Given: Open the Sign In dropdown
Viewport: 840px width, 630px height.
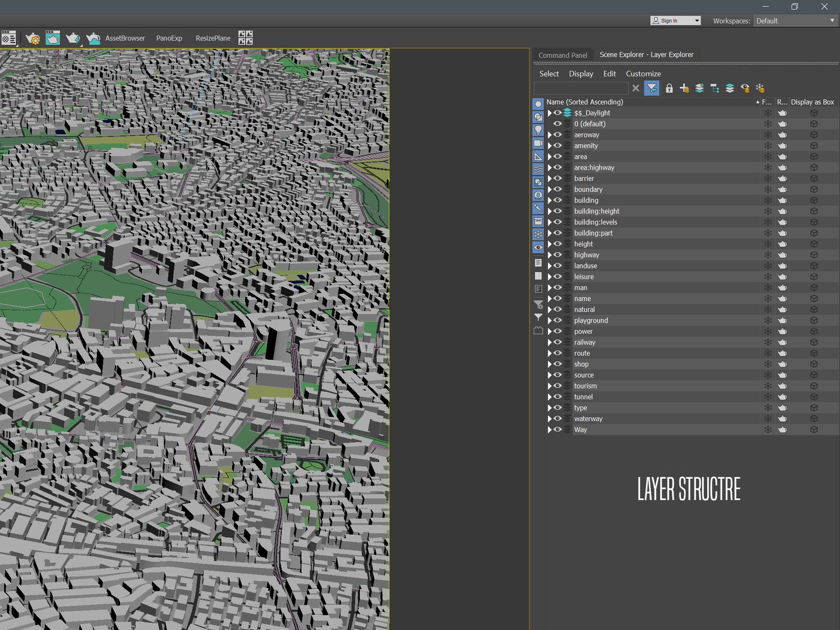Looking at the screenshot, I should [675, 20].
